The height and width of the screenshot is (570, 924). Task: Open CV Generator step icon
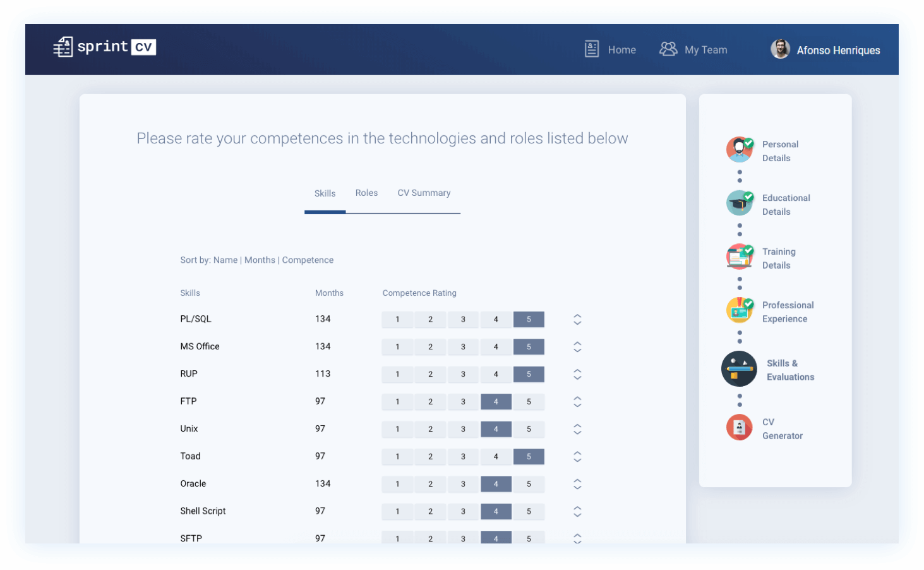739,428
